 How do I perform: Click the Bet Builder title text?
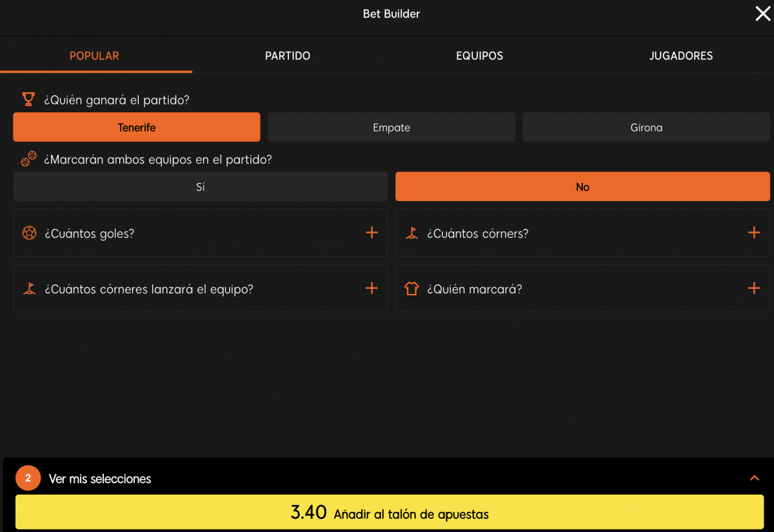[x=392, y=14]
